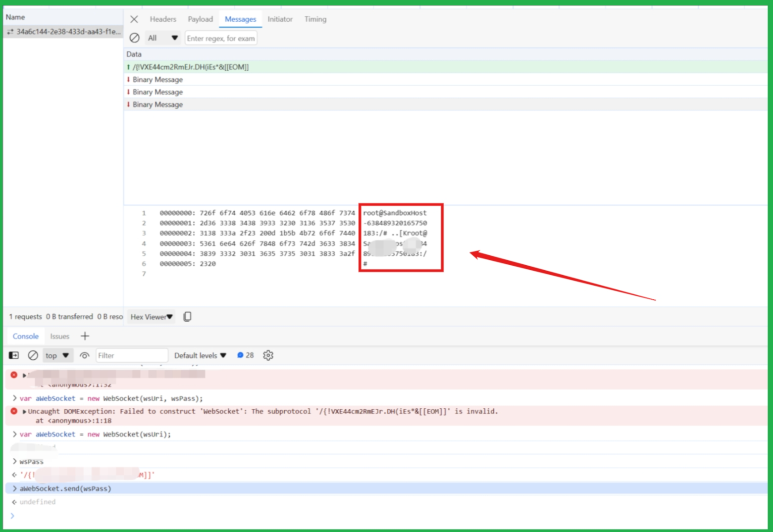Create a live expression with the eye icon

point(84,355)
